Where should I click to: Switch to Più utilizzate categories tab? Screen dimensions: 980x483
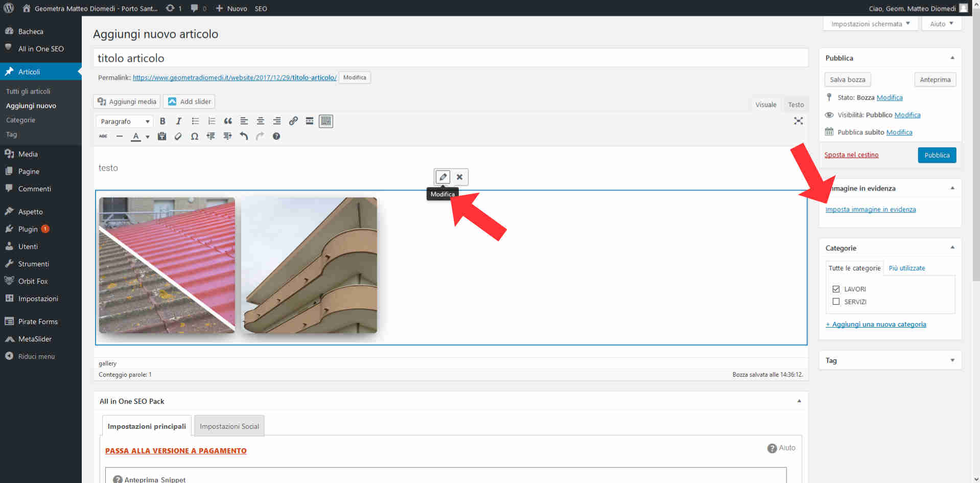tap(907, 268)
